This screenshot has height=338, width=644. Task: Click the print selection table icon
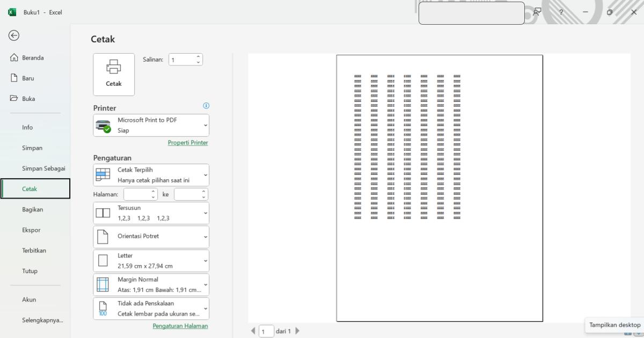103,175
